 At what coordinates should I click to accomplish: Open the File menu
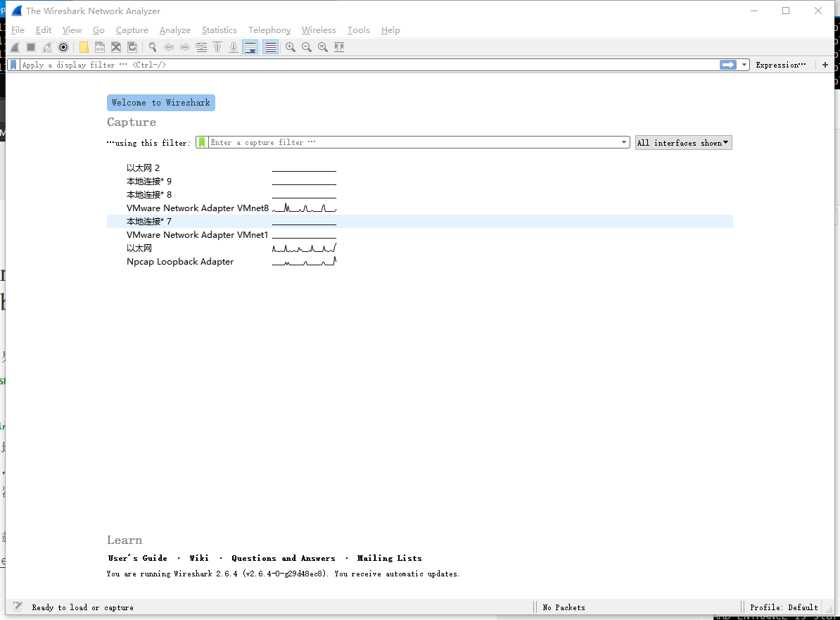click(18, 30)
